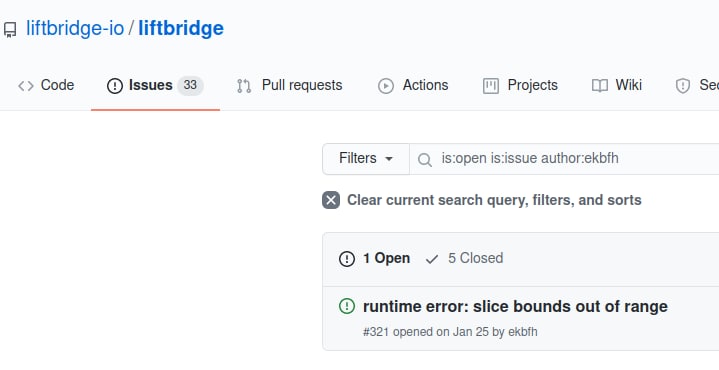Click the Wiki book icon
Screen dimensions: 719x370
point(600,86)
